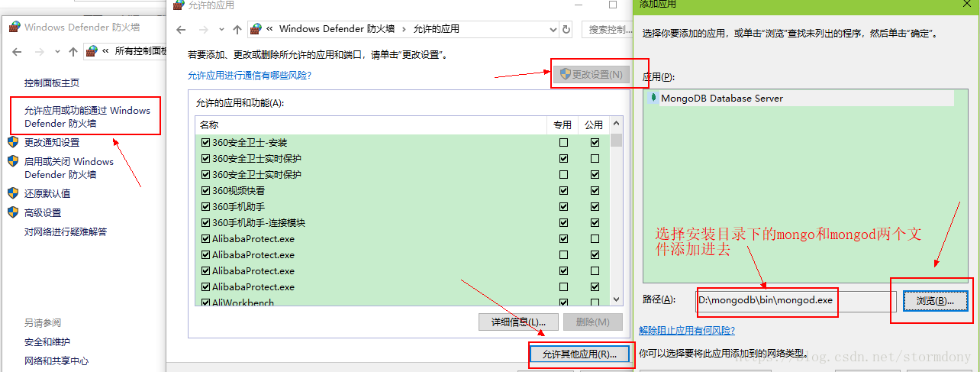This screenshot has width=980, height=372.
Task: Click the 公用 column header
Action: click(594, 124)
